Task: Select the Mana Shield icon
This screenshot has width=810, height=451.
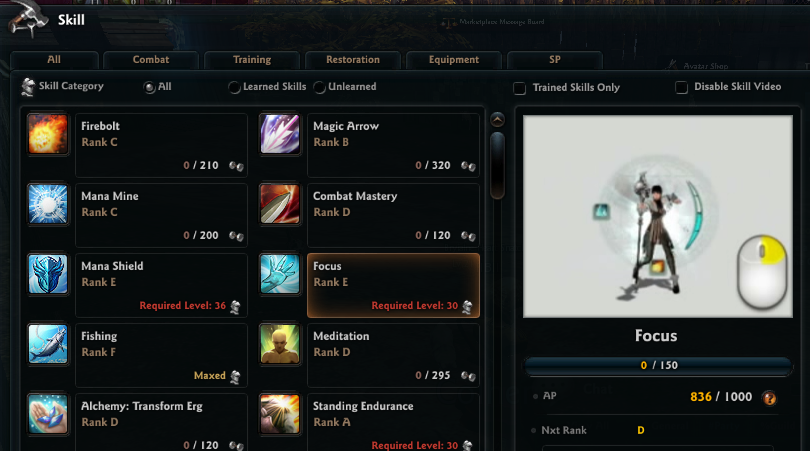Action: click(48, 274)
